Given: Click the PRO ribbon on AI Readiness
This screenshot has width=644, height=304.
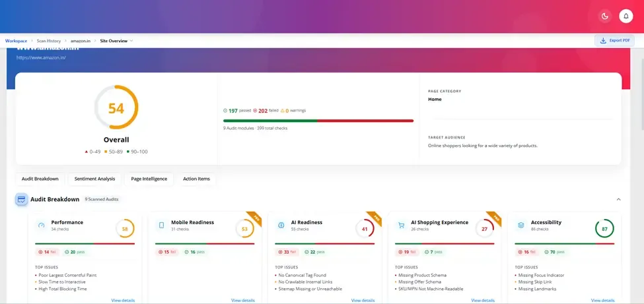Looking at the screenshot, I should click(375, 218).
